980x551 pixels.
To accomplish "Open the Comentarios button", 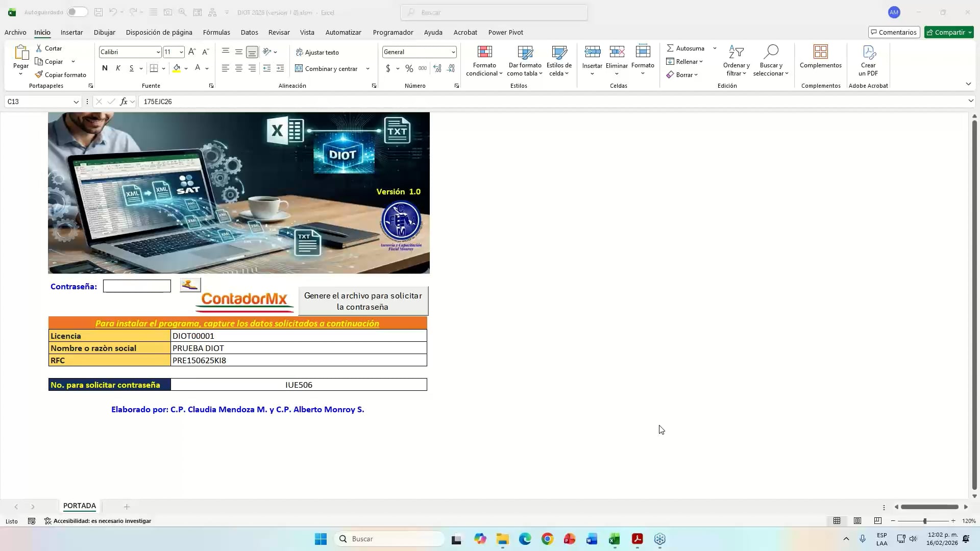I will point(894,32).
